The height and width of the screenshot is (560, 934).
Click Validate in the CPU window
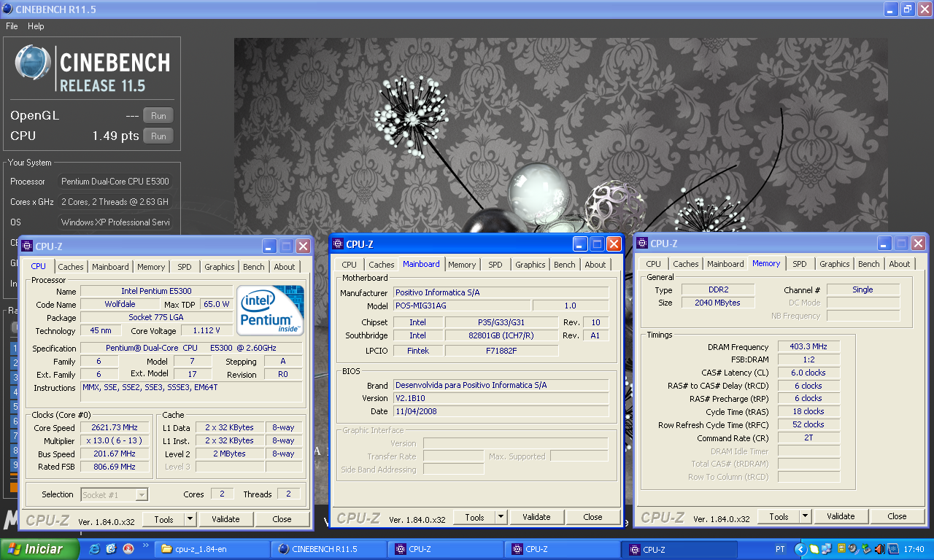click(225, 519)
